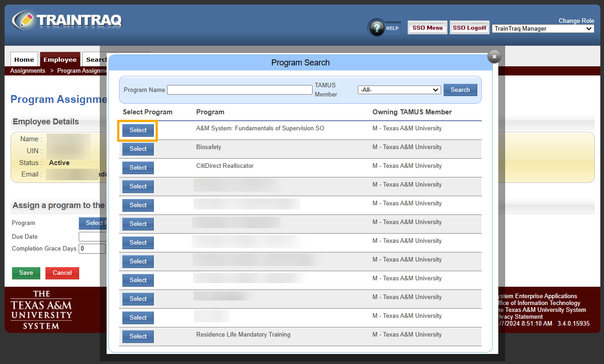Image resolution: width=604 pixels, height=364 pixels.
Task: Click the Help question mark icon
Action: (377, 28)
